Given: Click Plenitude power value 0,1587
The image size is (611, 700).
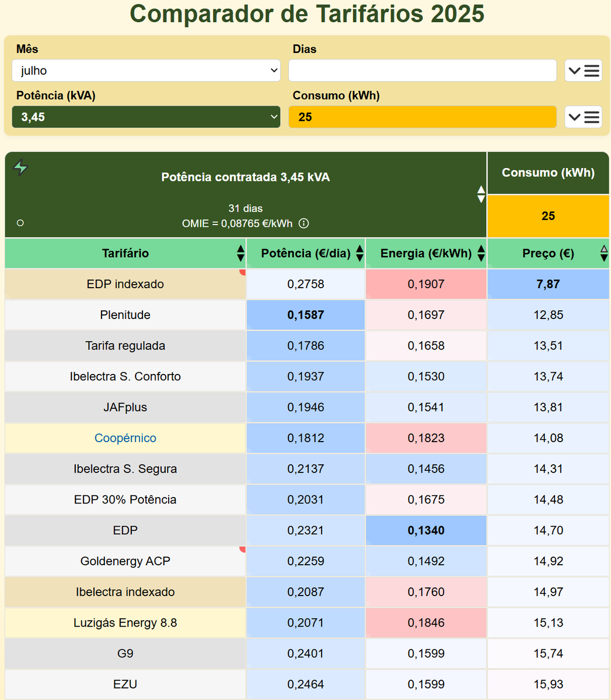Looking at the screenshot, I should tap(306, 315).
